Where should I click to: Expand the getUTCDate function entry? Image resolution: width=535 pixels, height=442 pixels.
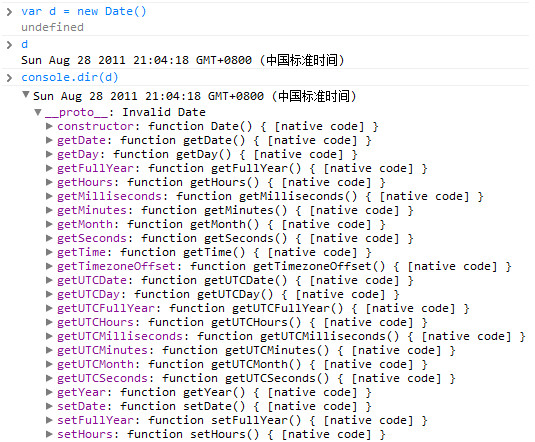[49, 280]
